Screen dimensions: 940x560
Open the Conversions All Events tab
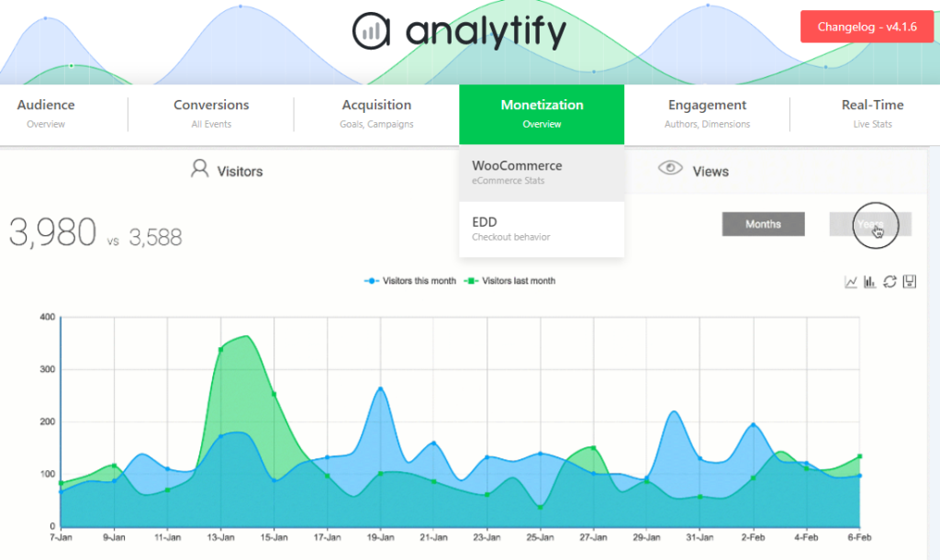[x=211, y=114]
